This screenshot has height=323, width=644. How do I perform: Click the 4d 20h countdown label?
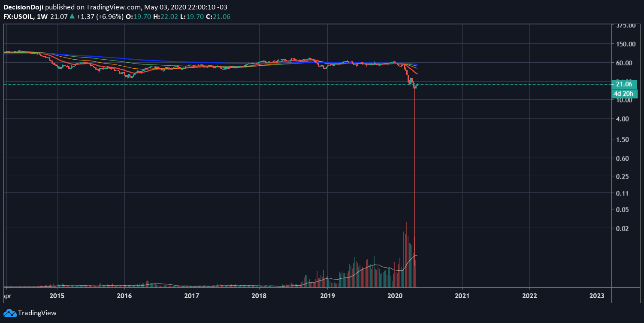point(624,93)
